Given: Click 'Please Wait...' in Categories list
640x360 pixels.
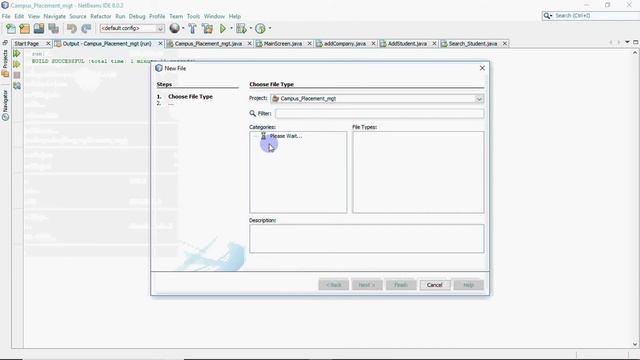Looking at the screenshot, I should (286, 136).
